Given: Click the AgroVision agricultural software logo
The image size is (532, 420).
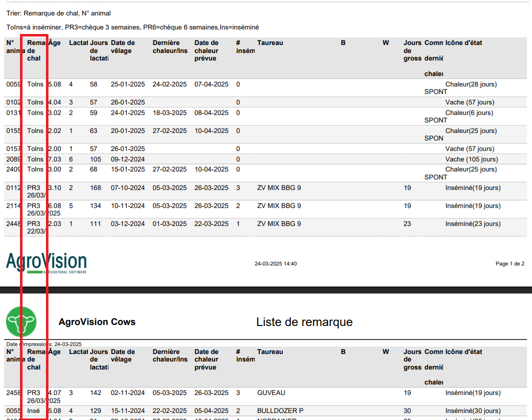Looking at the screenshot, I should click(46, 263).
